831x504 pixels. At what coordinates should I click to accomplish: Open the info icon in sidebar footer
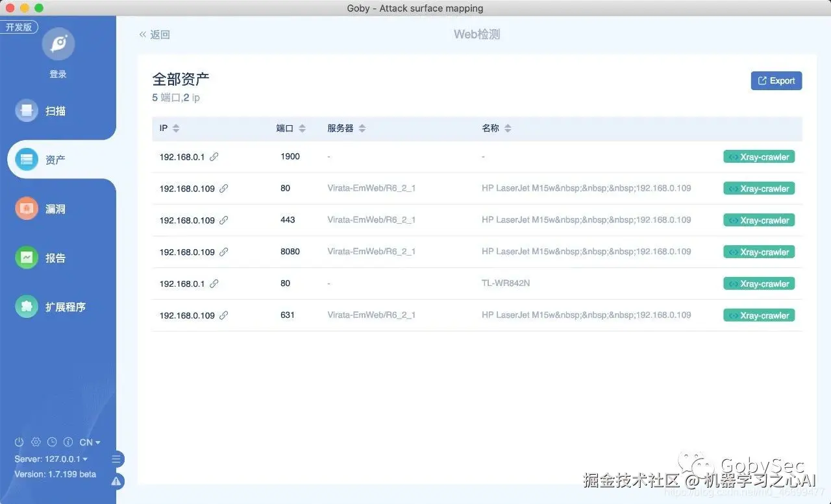click(x=68, y=442)
